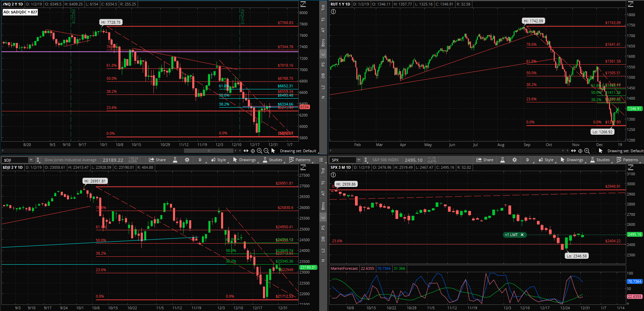Click symbol link icon next to SPX box

[366, 160]
